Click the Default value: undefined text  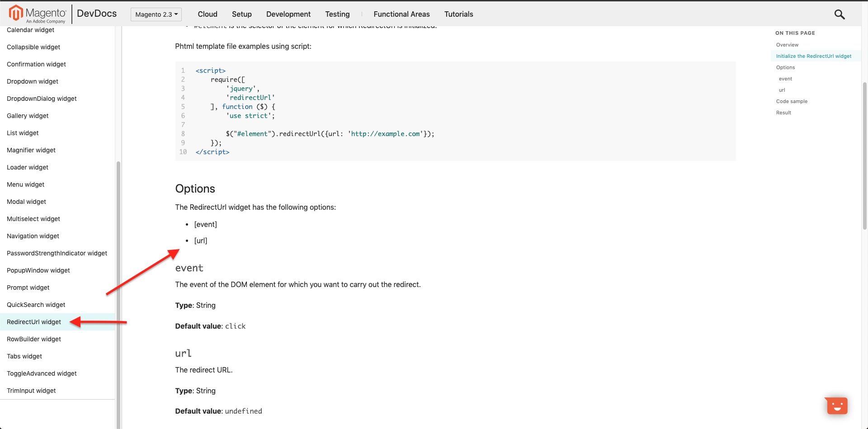218,411
